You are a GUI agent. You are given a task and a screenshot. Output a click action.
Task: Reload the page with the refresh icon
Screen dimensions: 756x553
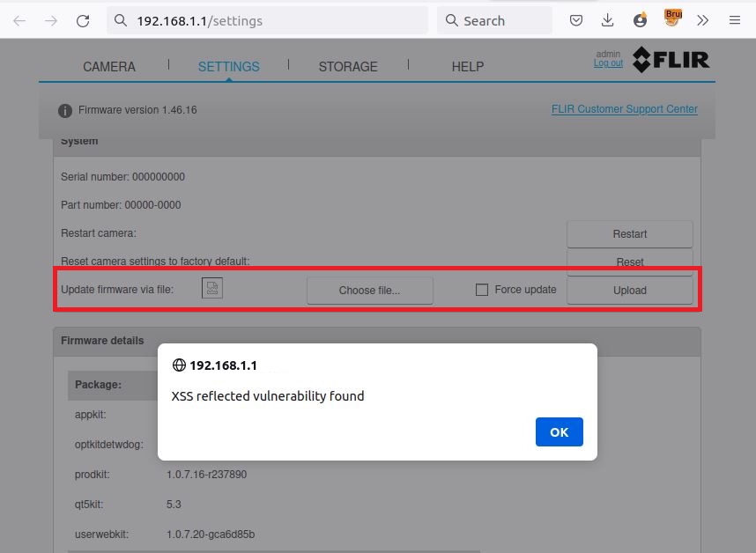83,20
